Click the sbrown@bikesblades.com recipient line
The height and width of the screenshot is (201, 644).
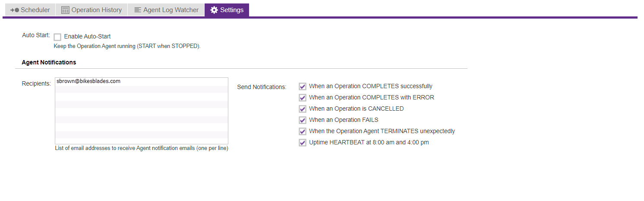coord(88,81)
